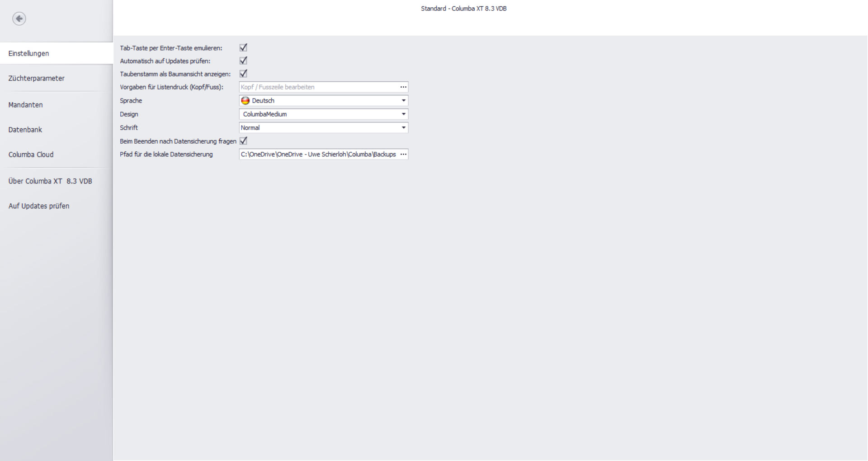Viewport: 868px width, 461px height.
Task: Disable Automatisch auf Updates prüfen checkbox
Action: pyautogui.click(x=243, y=61)
